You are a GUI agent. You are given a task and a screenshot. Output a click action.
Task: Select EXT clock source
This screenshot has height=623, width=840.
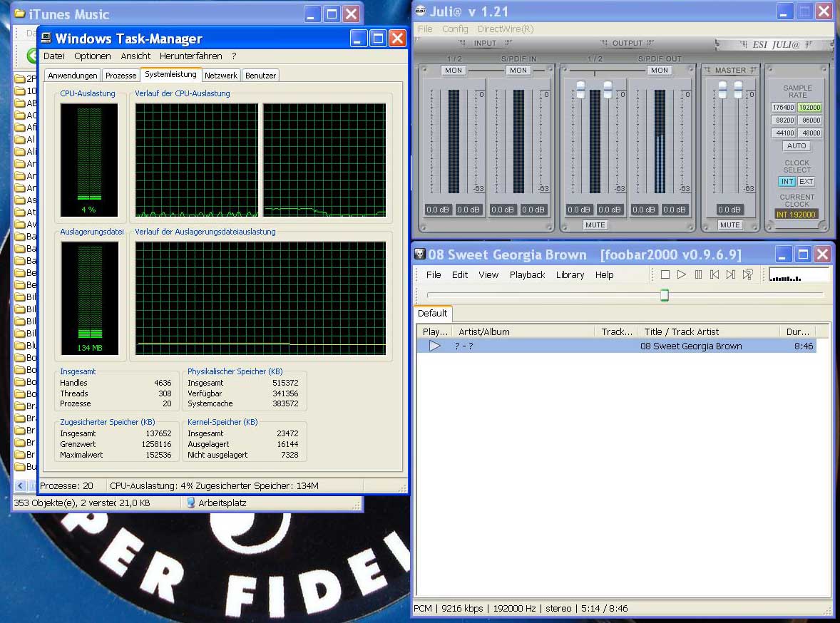(806, 182)
